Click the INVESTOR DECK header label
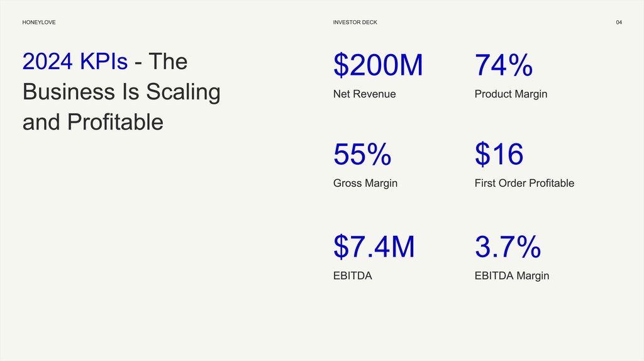Viewport: 644px width, 361px height. (355, 23)
